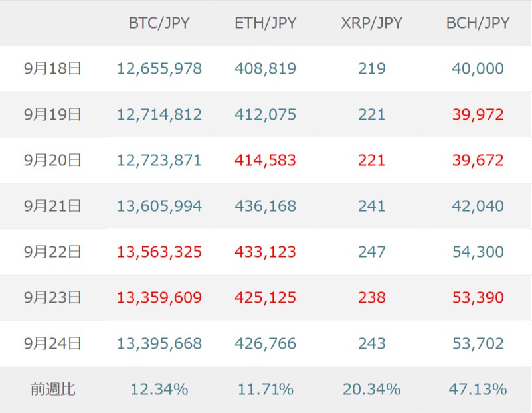
Task: Click red ETH price 414,583
Action: point(265,160)
